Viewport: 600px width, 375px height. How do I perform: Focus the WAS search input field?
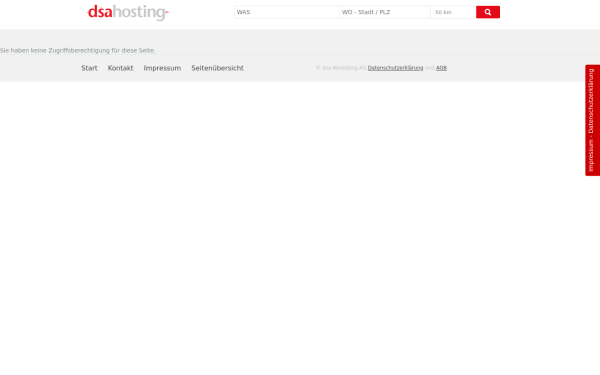287,12
